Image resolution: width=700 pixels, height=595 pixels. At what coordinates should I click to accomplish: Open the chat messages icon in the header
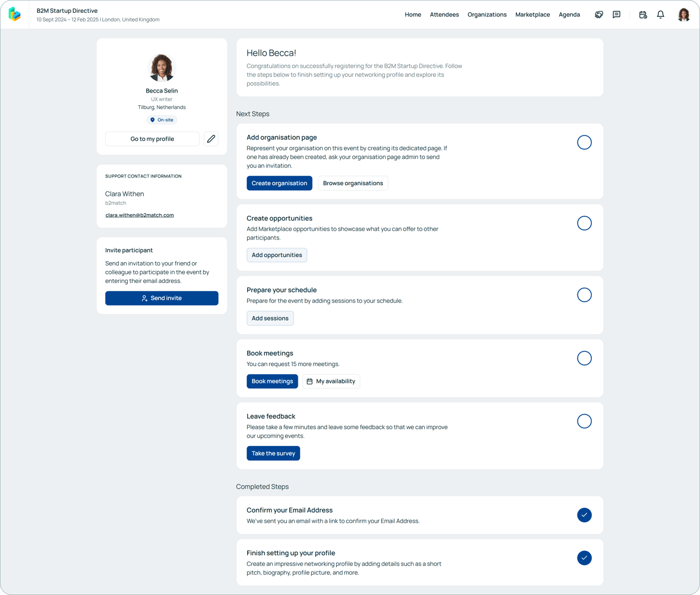617,14
